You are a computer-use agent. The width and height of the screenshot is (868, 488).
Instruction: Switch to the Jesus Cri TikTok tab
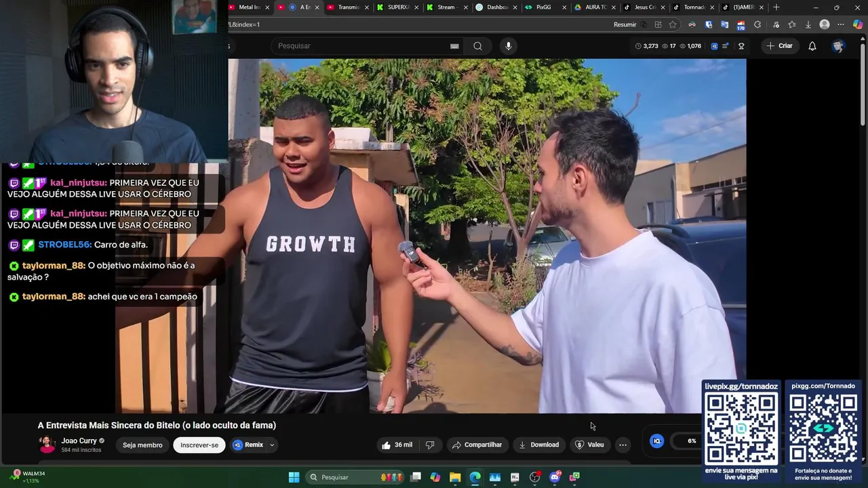tap(644, 7)
